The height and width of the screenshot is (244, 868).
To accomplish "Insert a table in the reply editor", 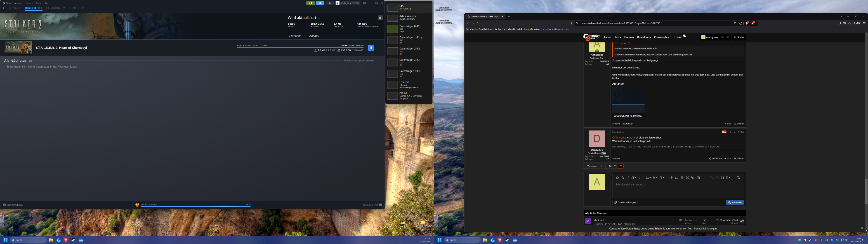I will (698, 178).
